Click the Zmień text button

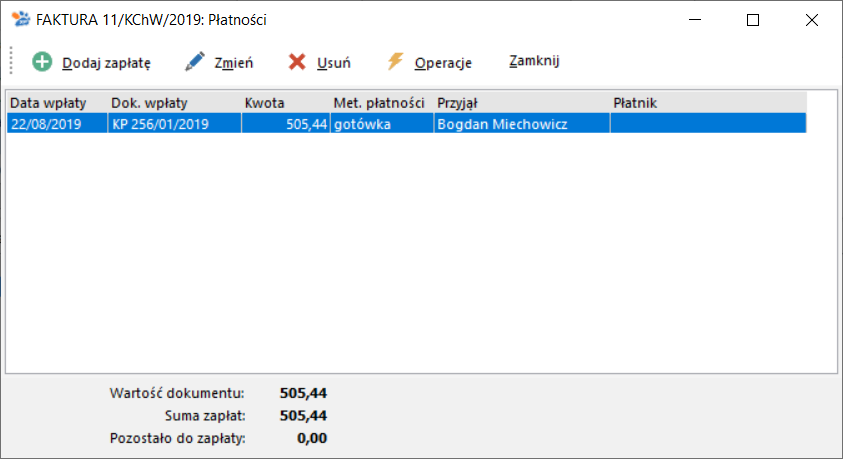pos(234,63)
